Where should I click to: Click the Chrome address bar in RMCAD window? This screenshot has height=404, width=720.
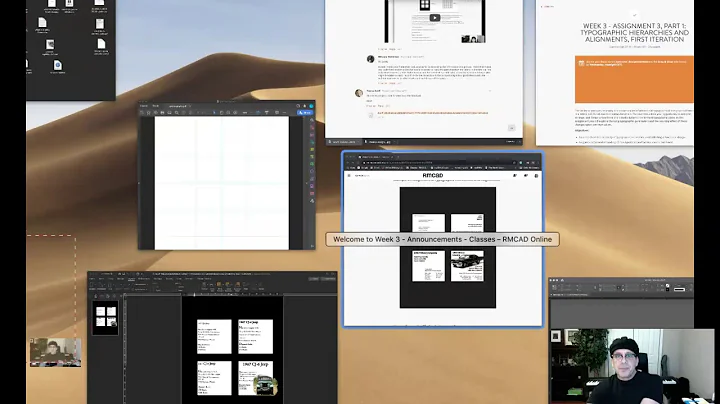click(439, 163)
